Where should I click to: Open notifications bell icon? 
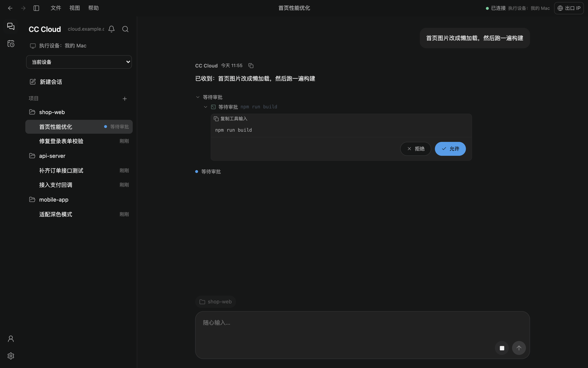(111, 29)
